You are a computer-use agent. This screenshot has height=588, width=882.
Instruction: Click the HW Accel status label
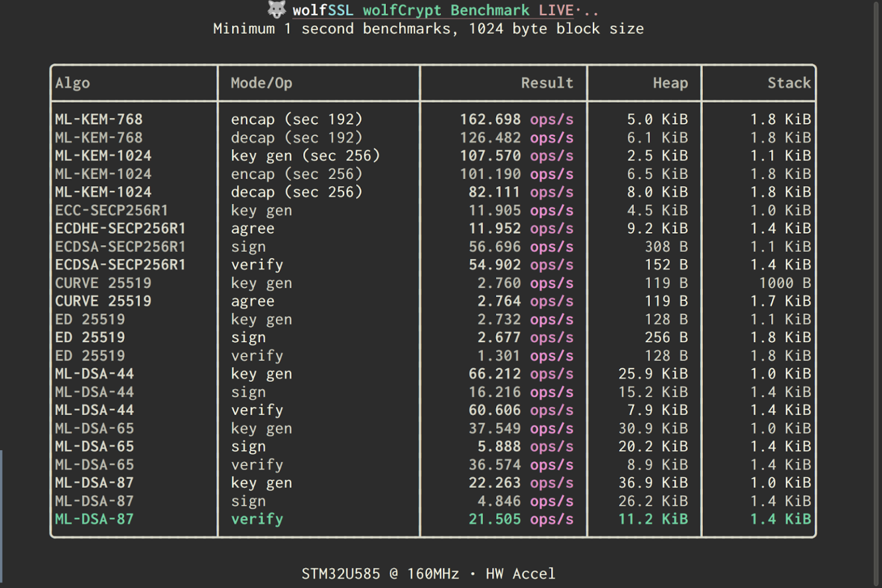pyautogui.click(x=520, y=572)
